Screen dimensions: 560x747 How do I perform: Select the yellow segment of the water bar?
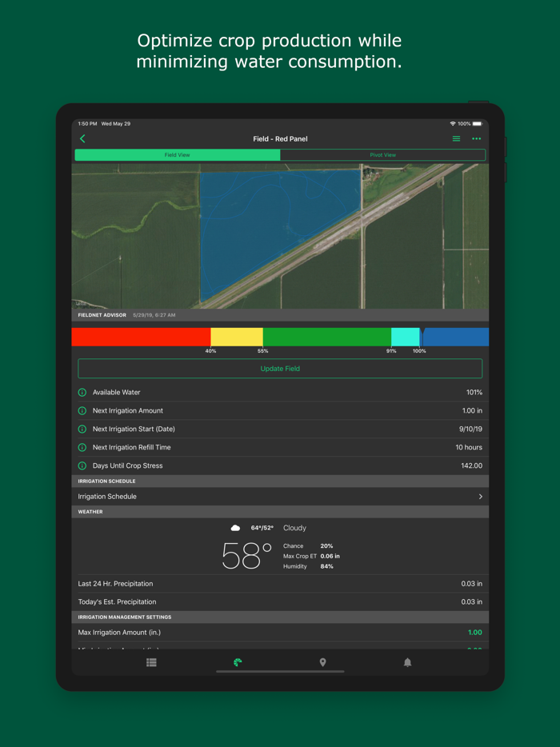tap(237, 337)
